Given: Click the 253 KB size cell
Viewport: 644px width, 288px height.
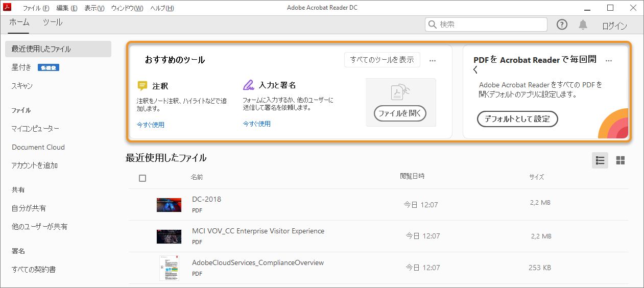Looking at the screenshot, I should [x=539, y=268].
